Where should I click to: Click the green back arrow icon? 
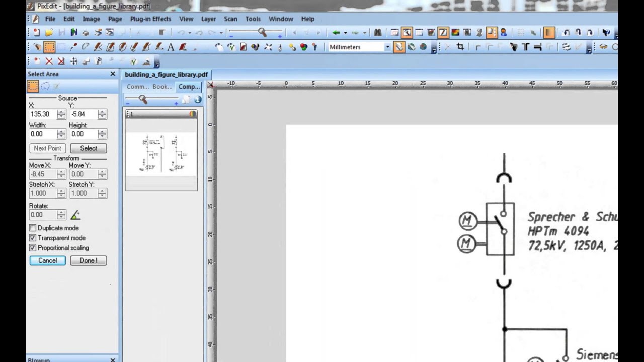coord(336,33)
